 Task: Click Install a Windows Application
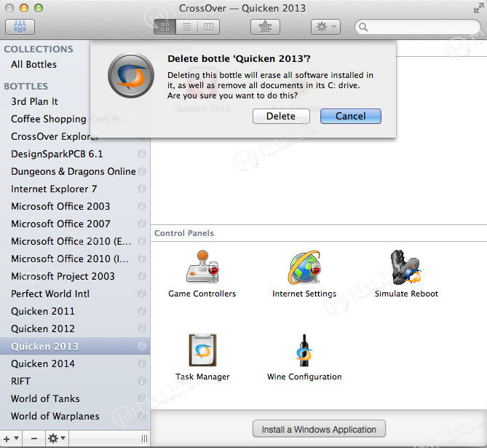coord(319,429)
